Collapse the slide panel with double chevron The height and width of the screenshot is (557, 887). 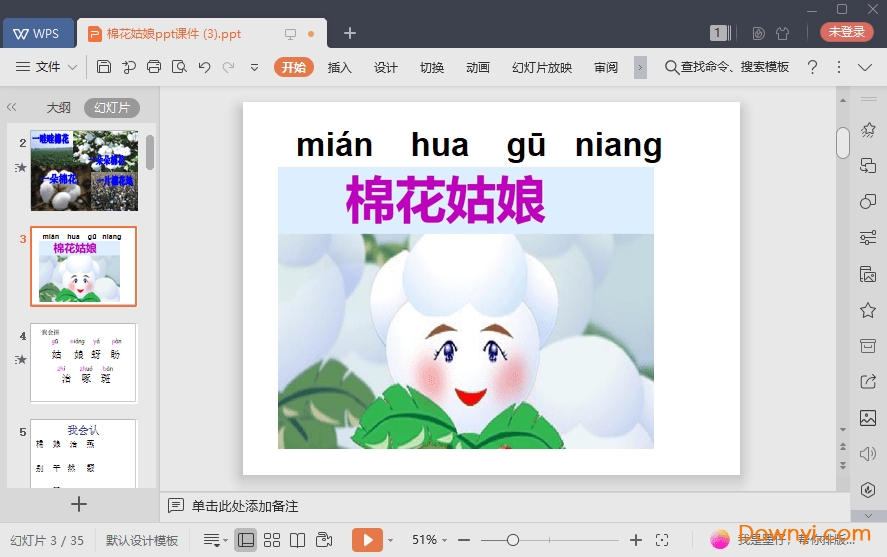11,107
